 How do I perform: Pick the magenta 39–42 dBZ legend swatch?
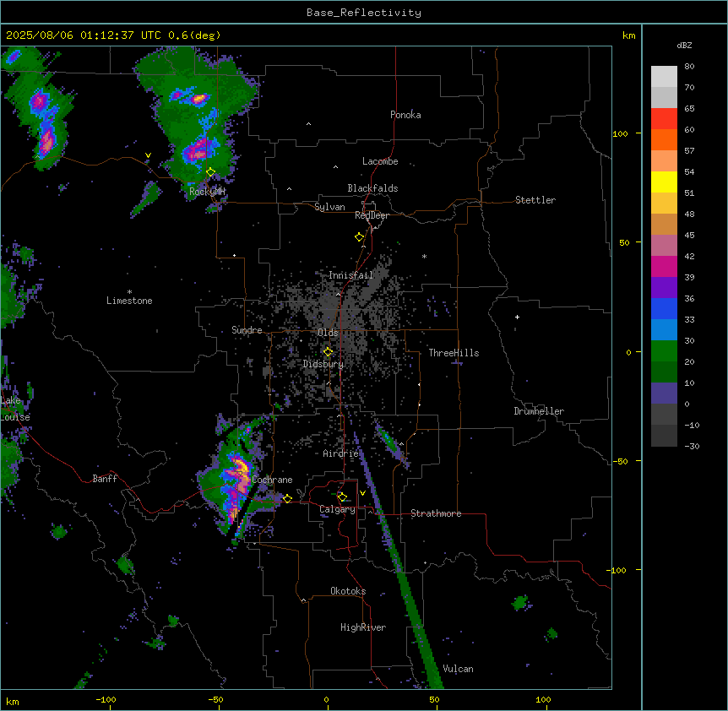click(x=664, y=266)
